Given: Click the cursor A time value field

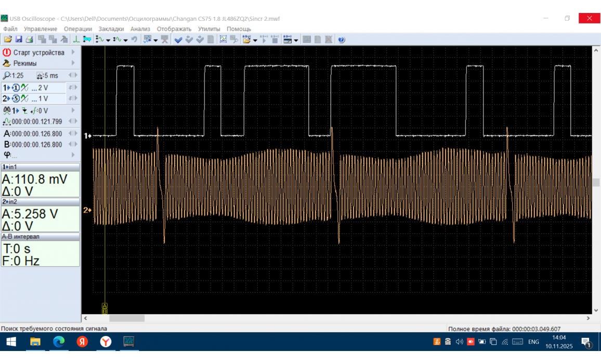Looking at the screenshot, I should [36, 134].
